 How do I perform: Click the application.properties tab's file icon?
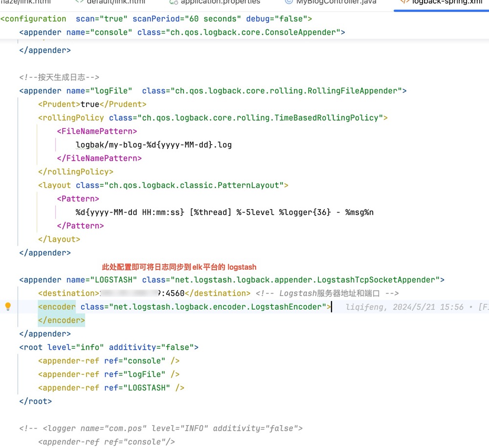pyautogui.click(x=173, y=1)
